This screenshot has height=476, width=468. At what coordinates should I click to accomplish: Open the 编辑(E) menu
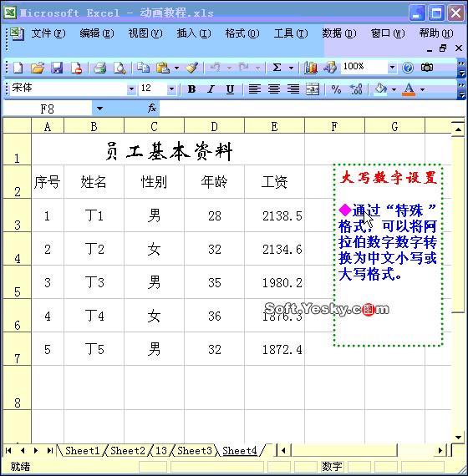(x=97, y=33)
